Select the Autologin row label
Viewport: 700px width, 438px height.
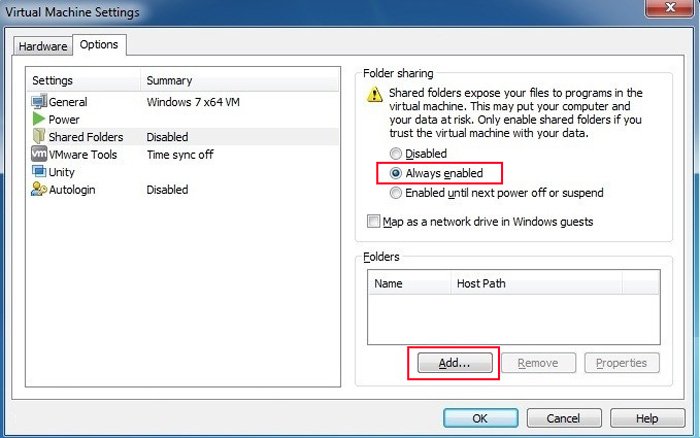(72, 190)
